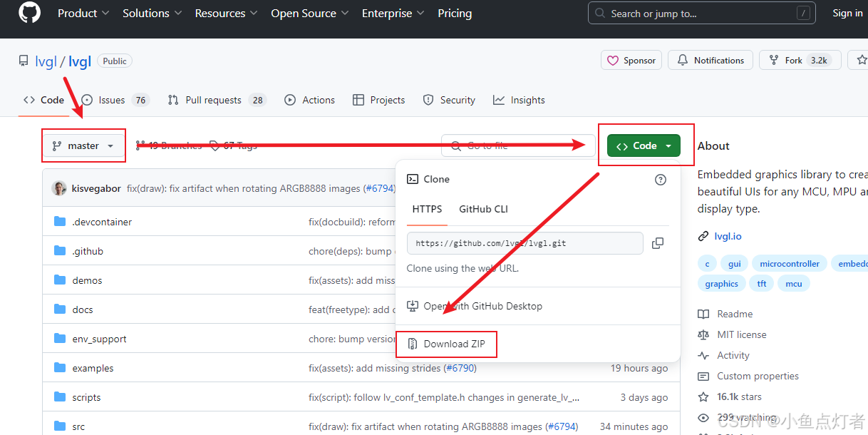Click the Custom properties icon
Image resolution: width=868 pixels, height=435 pixels.
[x=703, y=376]
